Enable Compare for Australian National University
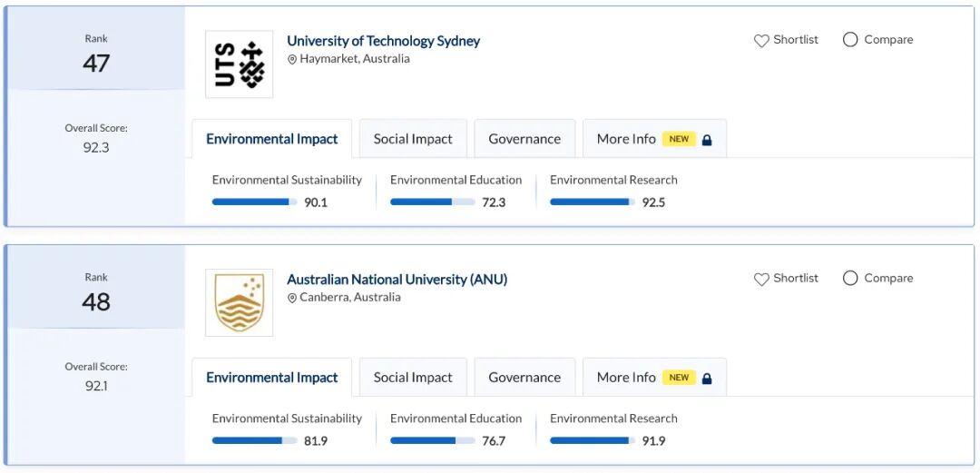 [850, 279]
